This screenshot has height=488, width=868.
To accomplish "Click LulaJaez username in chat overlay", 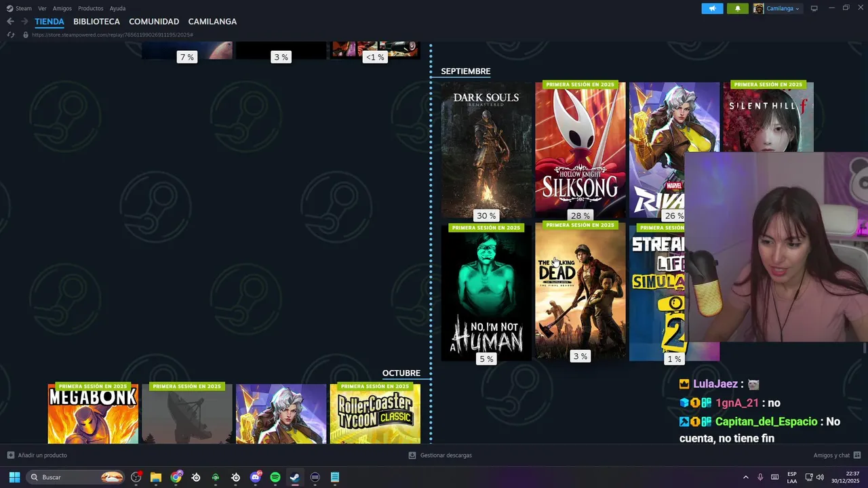I will click(x=715, y=384).
